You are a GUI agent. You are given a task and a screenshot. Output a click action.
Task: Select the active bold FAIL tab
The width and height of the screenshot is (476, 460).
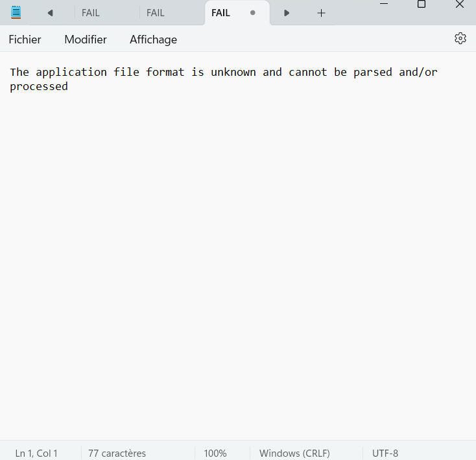(221, 13)
